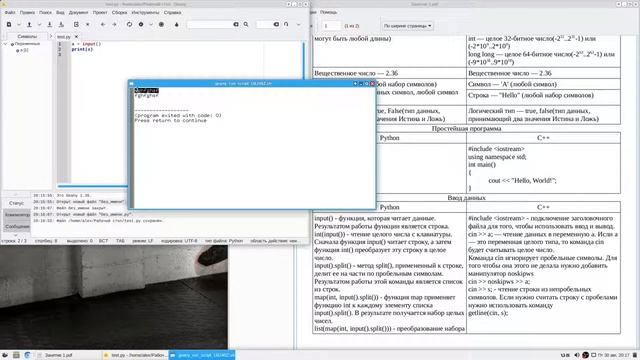Focus the go-to-line number field
The height and width of the screenshot is (360, 640).
[x=264, y=24]
